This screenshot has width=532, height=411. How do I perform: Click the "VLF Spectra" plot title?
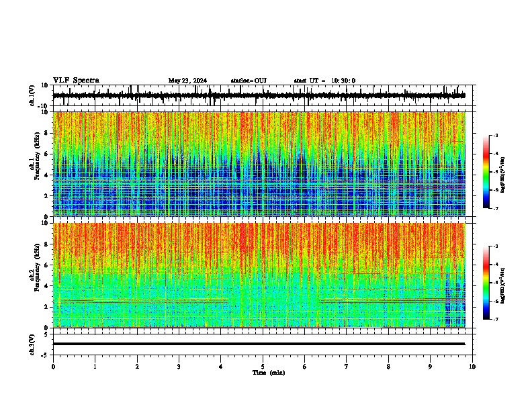coord(76,81)
